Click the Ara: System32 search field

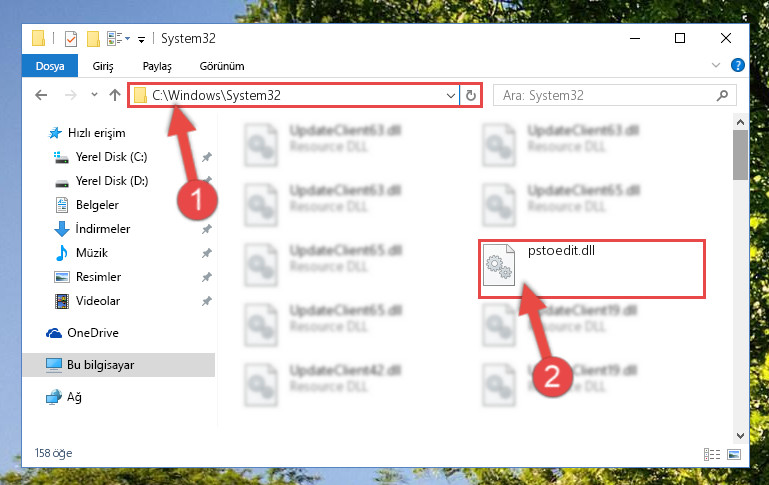point(615,95)
